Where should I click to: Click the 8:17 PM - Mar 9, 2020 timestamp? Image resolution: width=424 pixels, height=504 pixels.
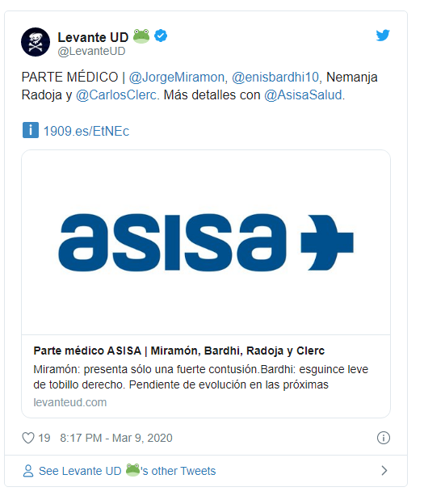coord(116,438)
